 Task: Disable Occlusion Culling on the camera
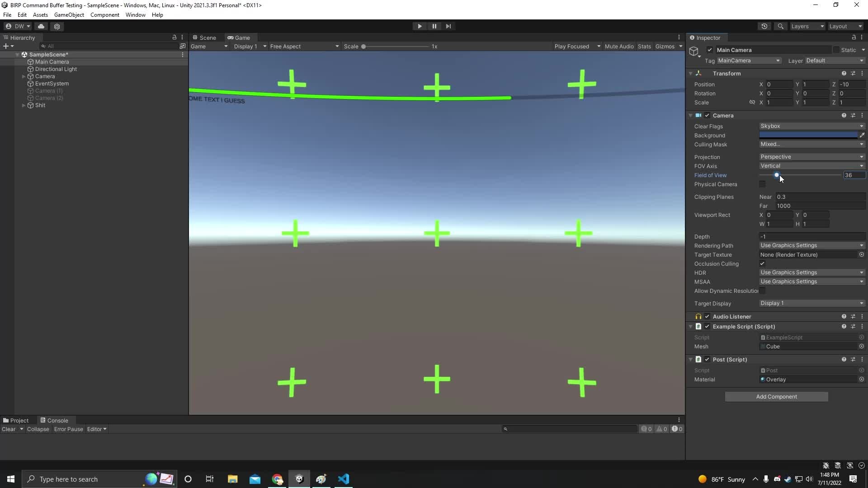tap(763, 263)
